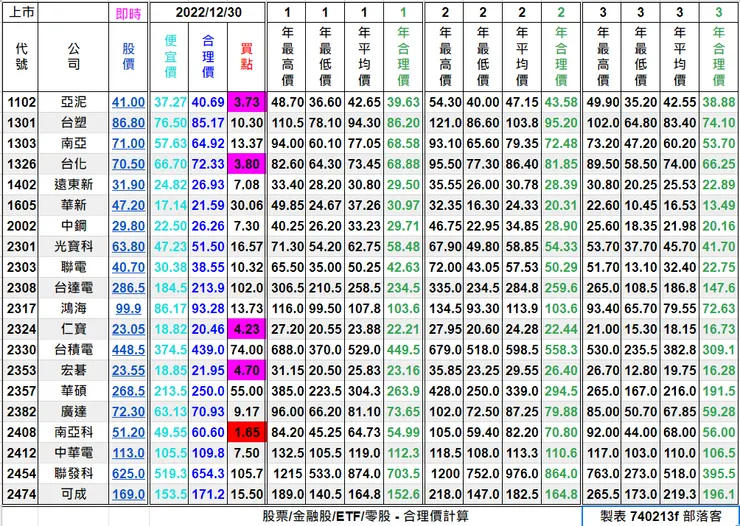740x526 pixels.
Task: Open the 40.70 price link for 聯電
Action: tap(128, 267)
